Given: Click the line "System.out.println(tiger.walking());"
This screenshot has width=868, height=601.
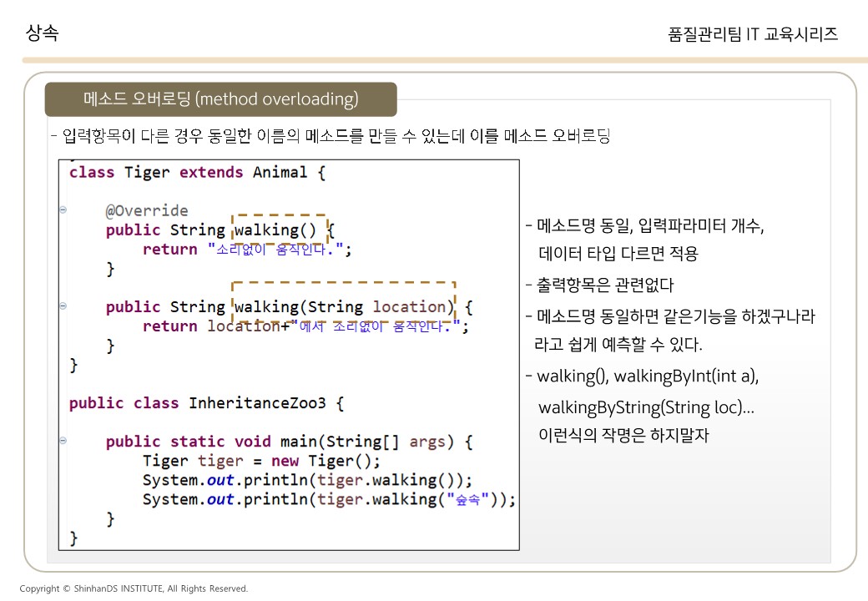Looking at the screenshot, I should (307, 480).
